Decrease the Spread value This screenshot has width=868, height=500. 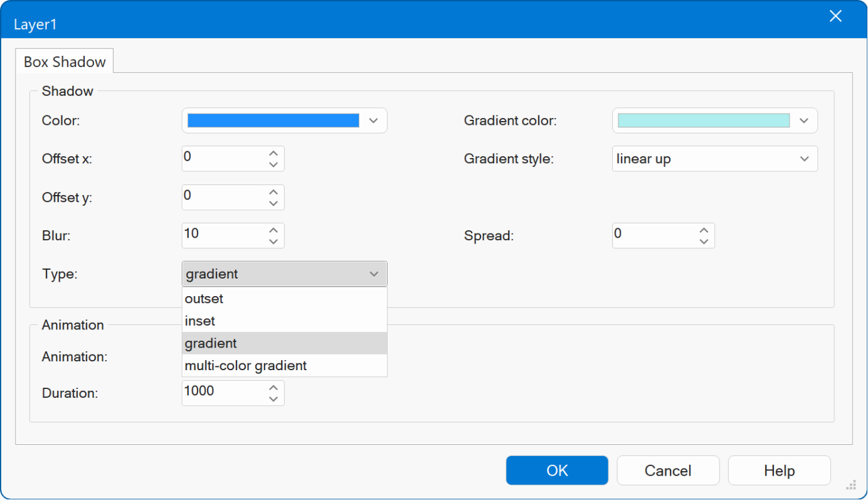click(704, 242)
